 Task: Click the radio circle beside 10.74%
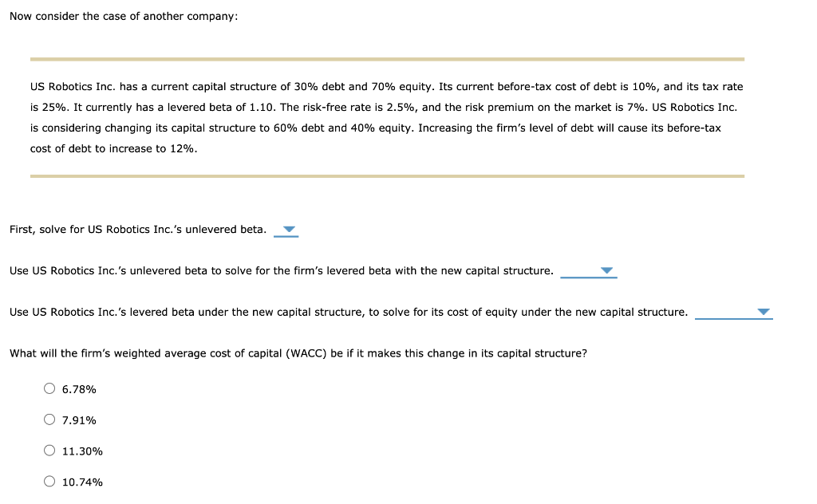coord(49,482)
